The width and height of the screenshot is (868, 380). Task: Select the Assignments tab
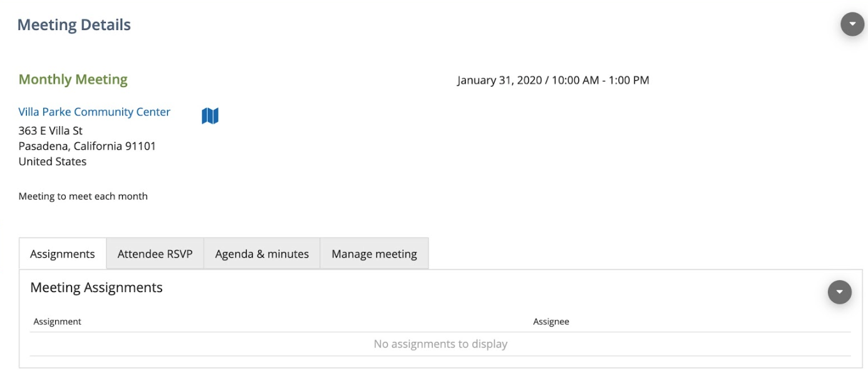coord(63,254)
